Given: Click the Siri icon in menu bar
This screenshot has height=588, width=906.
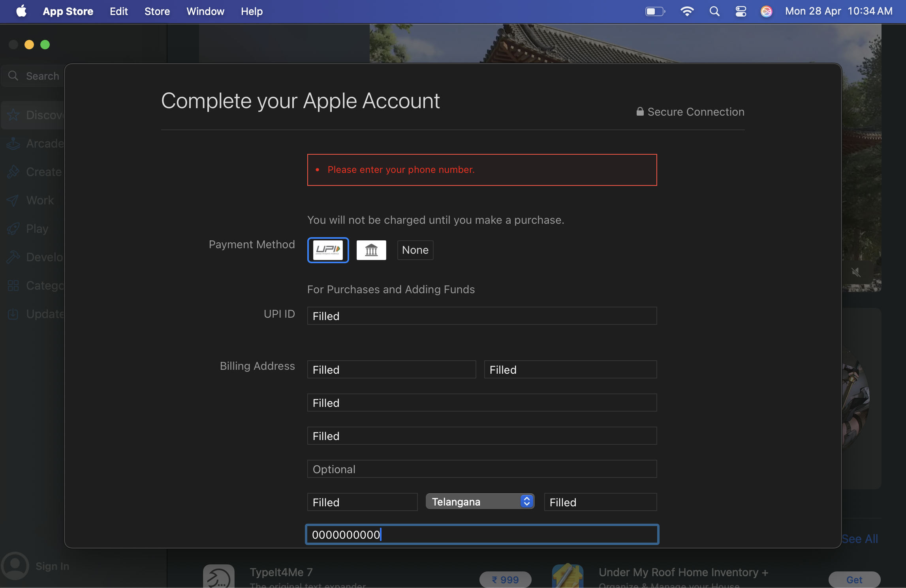Looking at the screenshot, I should coord(766,11).
